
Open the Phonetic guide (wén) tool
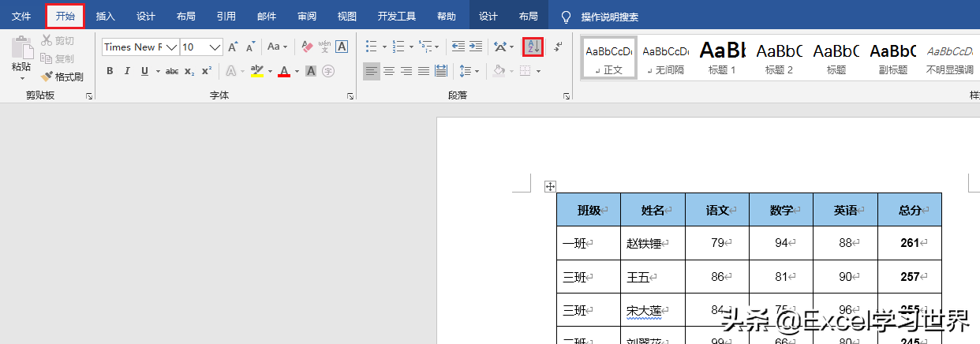pyautogui.click(x=324, y=47)
